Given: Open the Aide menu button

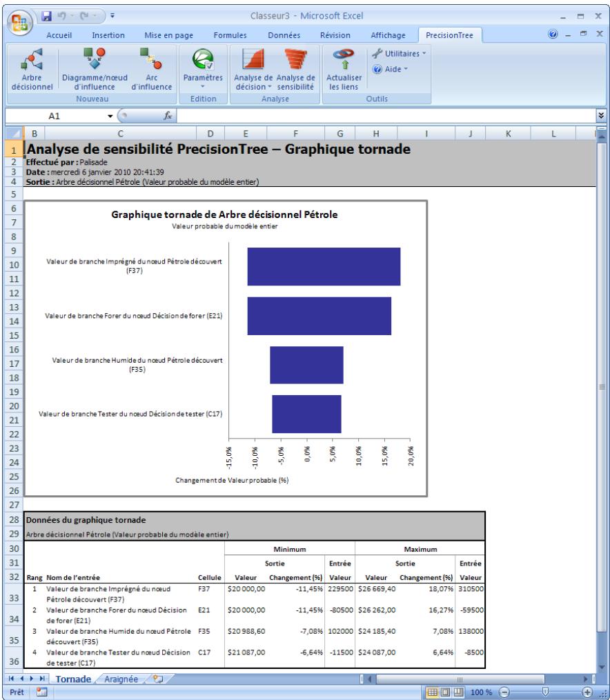Looking at the screenshot, I should (x=392, y=69).
